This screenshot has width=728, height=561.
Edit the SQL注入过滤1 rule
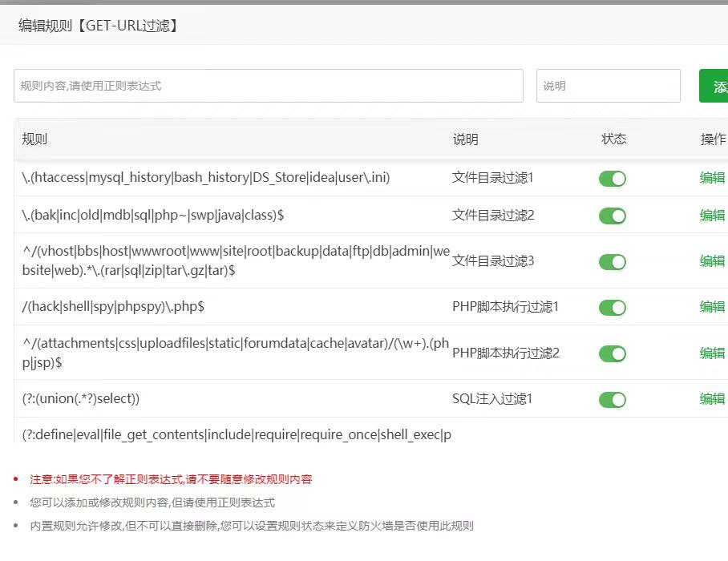(712, 399)
